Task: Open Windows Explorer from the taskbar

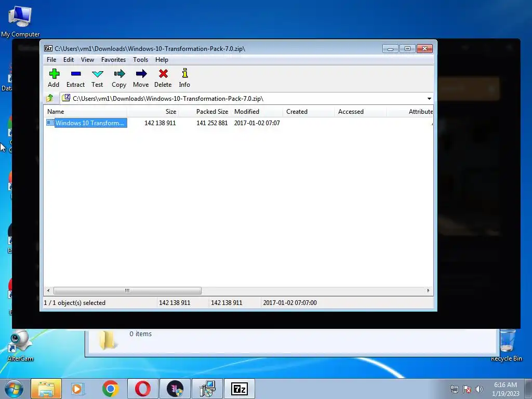Action: pos(46,389)
